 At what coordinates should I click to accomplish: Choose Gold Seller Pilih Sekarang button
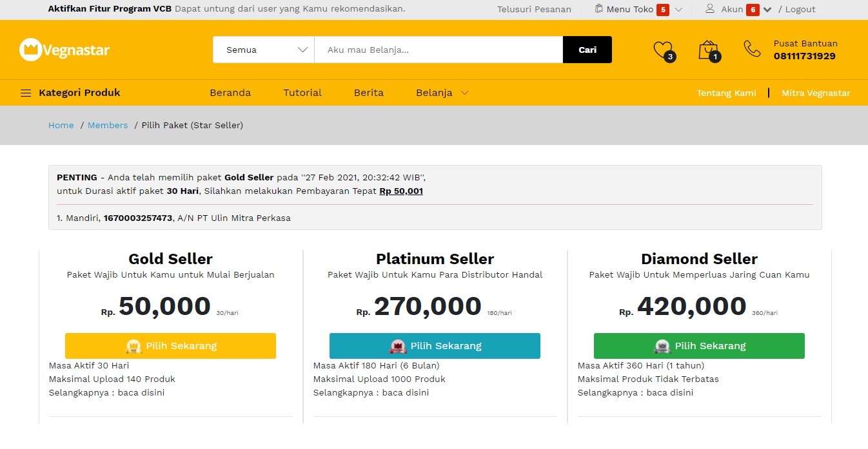pos(170,346)
